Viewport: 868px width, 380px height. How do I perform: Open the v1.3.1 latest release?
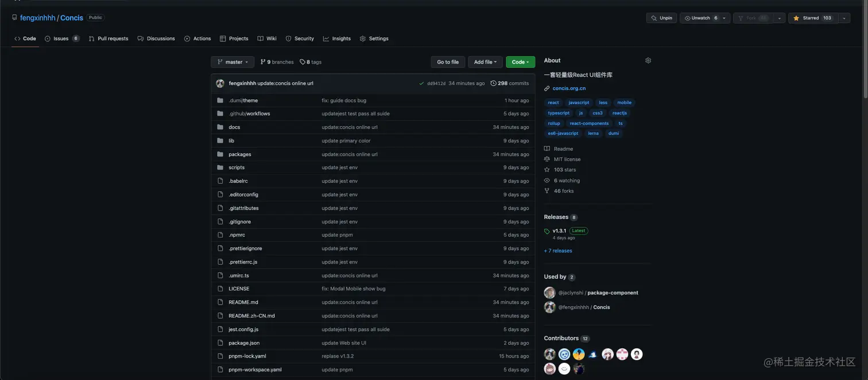[559, 231]
